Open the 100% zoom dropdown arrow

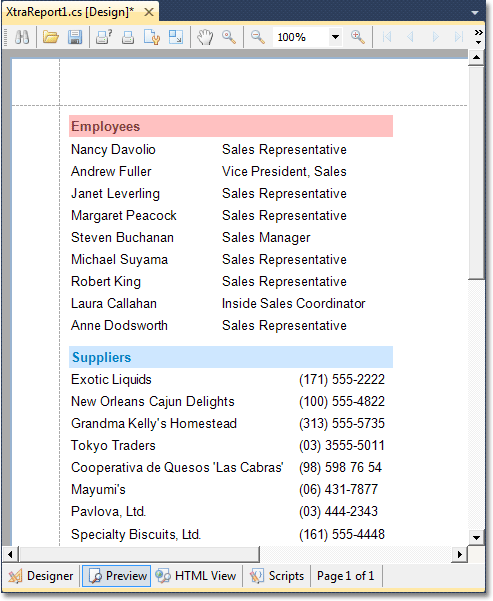(335, 37)
